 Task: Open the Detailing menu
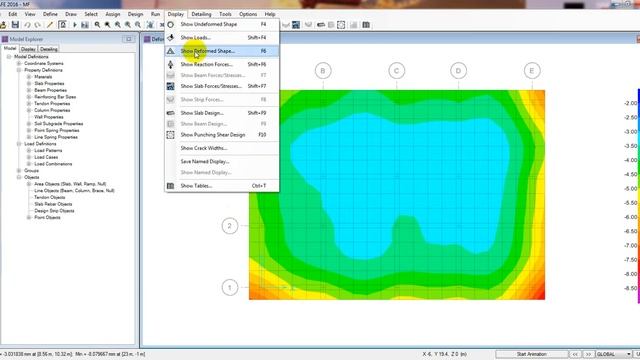click(201, 14)
